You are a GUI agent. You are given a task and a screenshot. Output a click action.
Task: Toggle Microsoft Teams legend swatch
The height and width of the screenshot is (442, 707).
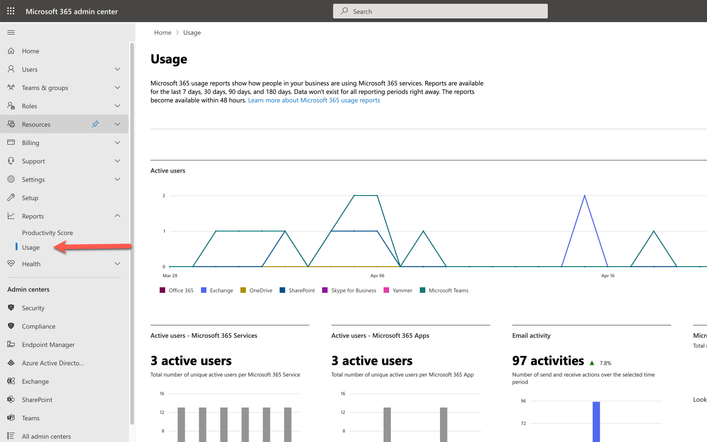(x=422, y=290)
